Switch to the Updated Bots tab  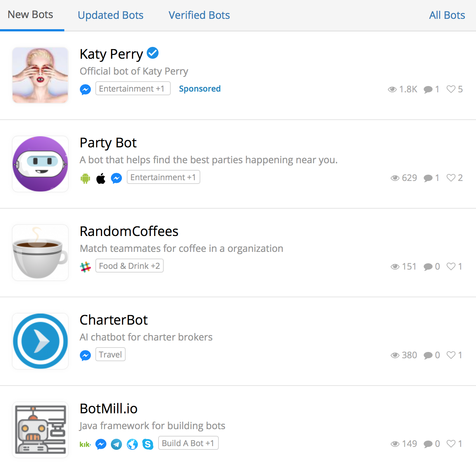(x=110, y=15)
